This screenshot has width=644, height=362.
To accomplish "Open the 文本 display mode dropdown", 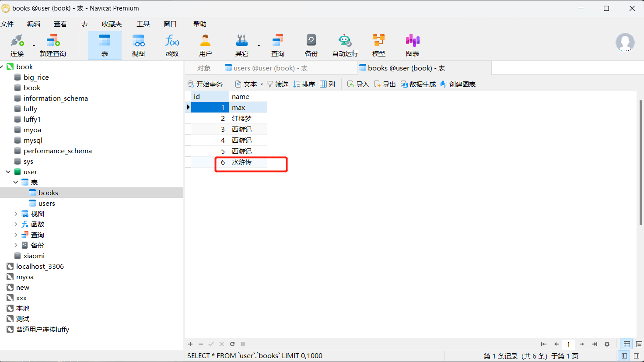I will 249,84.
